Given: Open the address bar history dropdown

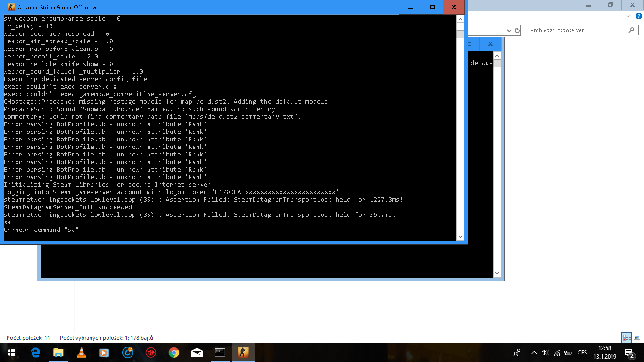Looking at the screenshot, I should coord(508,30).
